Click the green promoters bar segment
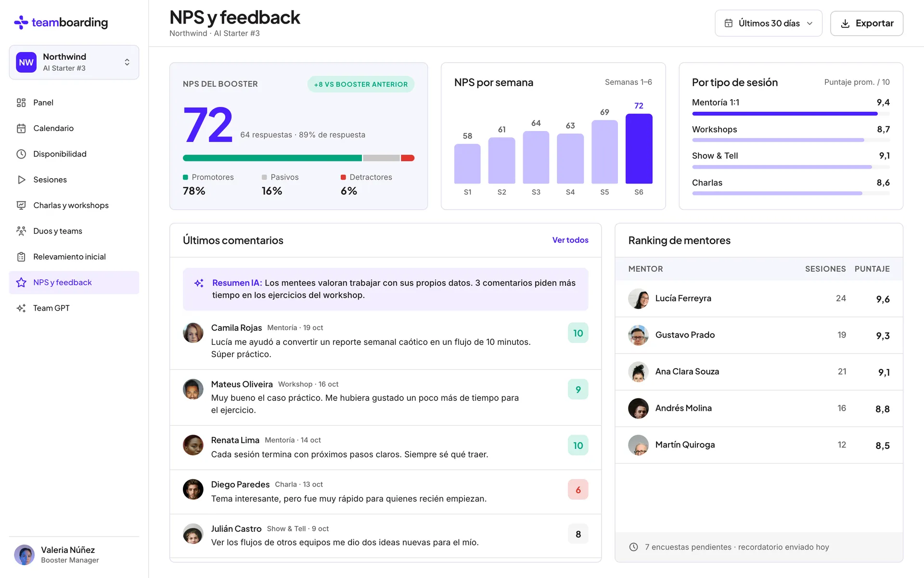Screen dimensions: 924x578 point(272,158)
